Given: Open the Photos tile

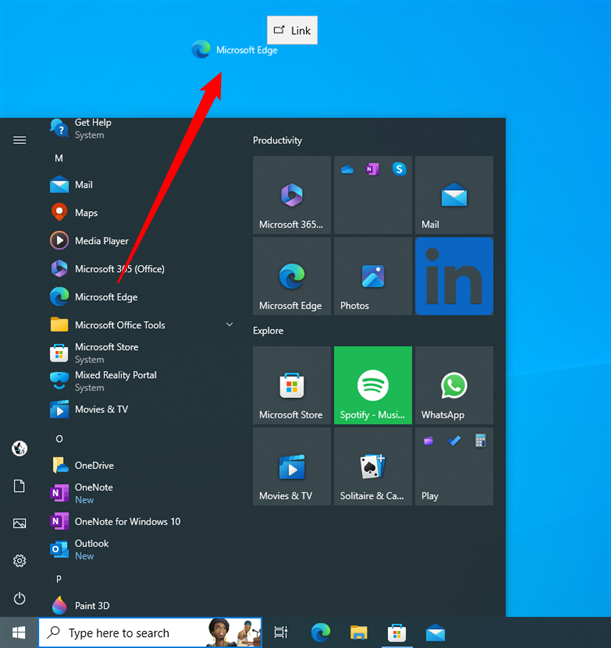Looking at the screenshot, I should (373, 276).
